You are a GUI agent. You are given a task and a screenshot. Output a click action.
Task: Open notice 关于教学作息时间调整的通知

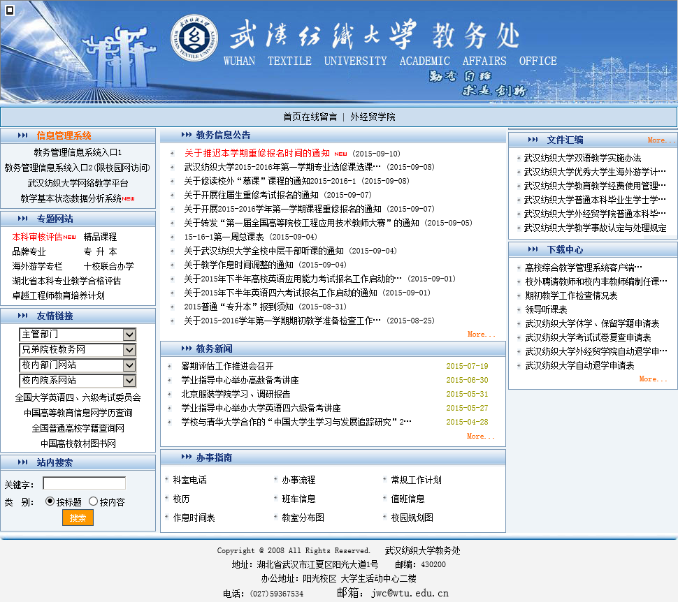[238, 265]
